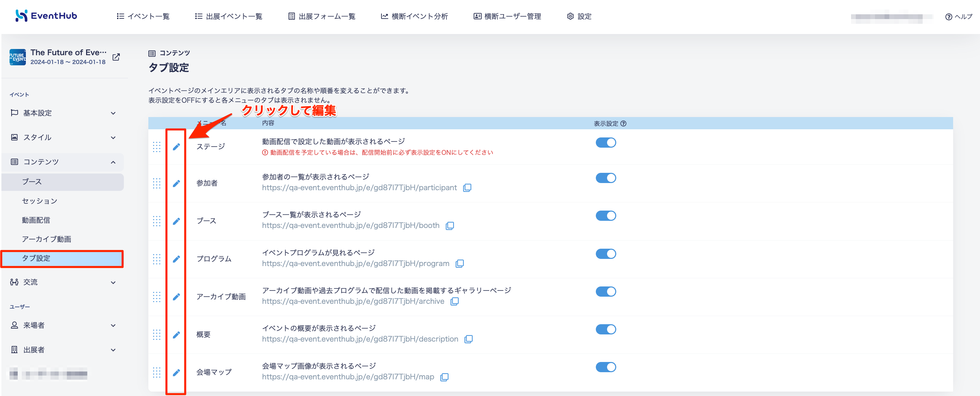Copy the map page URL
This screenshot has height=396, width=980.
coord(444,377)
